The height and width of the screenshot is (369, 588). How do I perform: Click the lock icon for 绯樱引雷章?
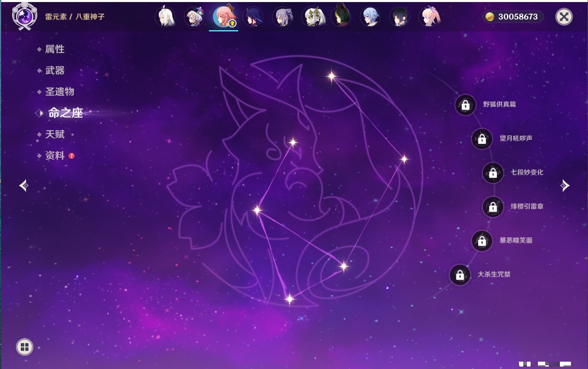pos(493,207)
